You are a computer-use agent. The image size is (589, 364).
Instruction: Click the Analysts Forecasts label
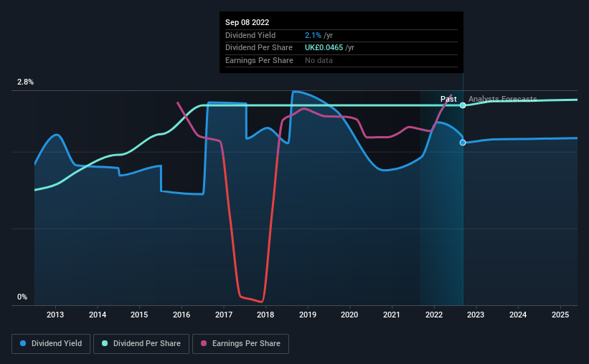503,99
